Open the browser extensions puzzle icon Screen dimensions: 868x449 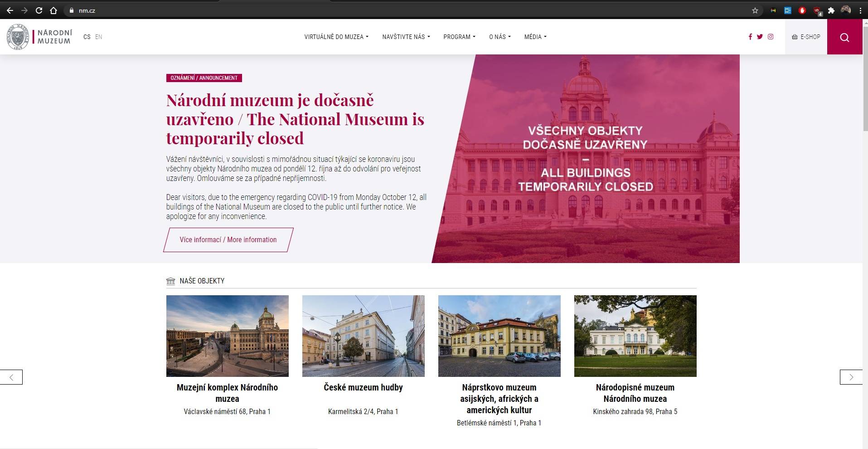(831, 10)
